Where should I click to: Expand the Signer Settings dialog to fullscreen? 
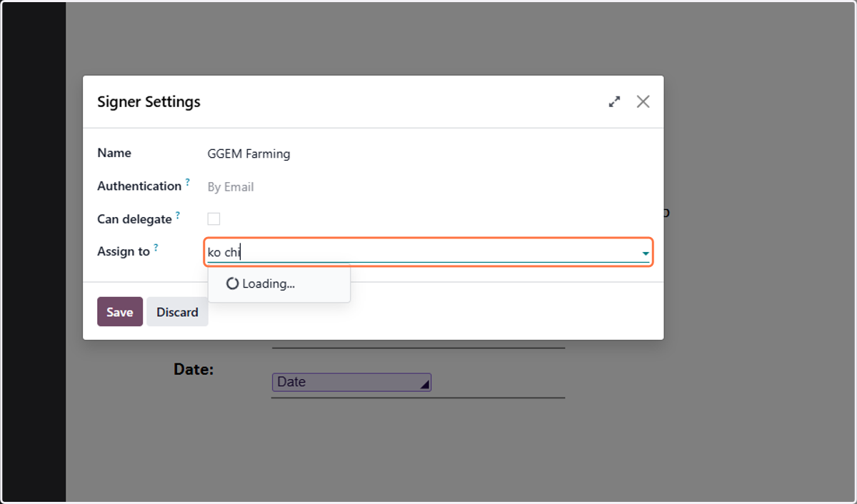click(x=614, y=102)
